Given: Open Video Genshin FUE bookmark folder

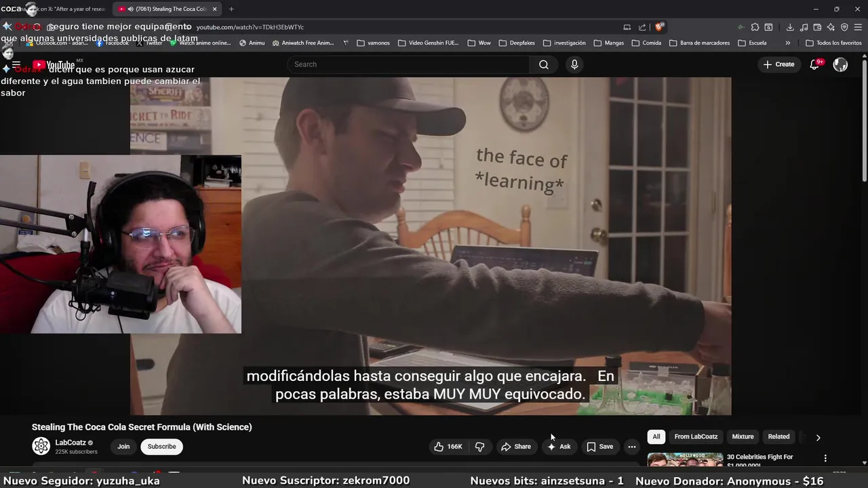Looking at the screenshot, I should (x=429, y=43).
